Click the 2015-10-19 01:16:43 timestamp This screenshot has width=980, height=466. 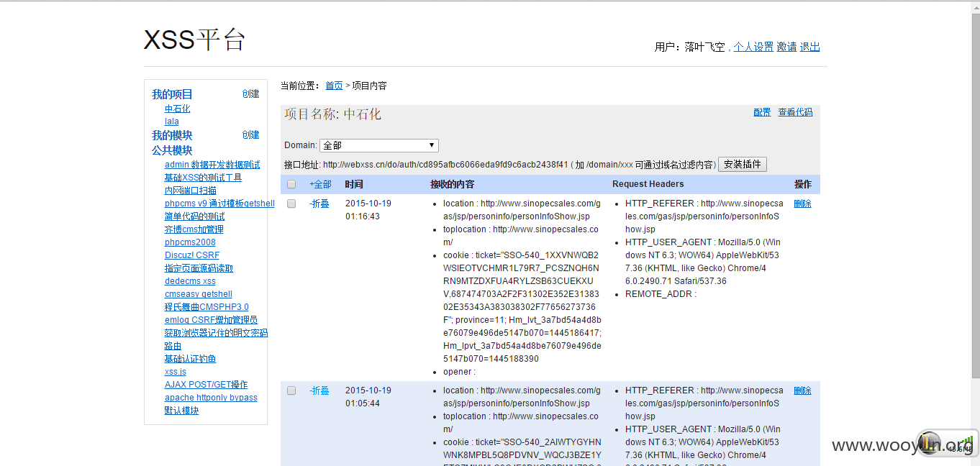368,210
